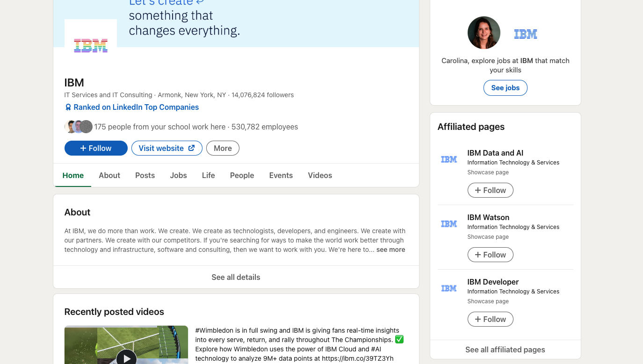Click the LinkedIn Top Companies badge icon

click(68, 107)
